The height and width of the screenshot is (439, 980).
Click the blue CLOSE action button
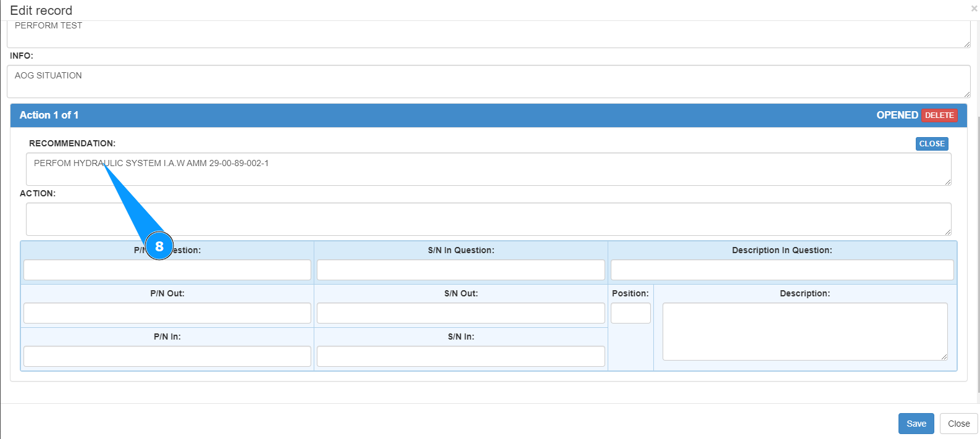(932, 144)
